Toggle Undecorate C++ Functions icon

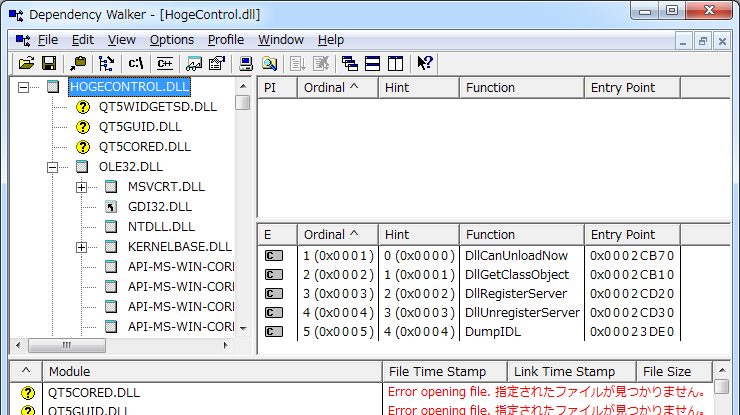pos(165,63)
